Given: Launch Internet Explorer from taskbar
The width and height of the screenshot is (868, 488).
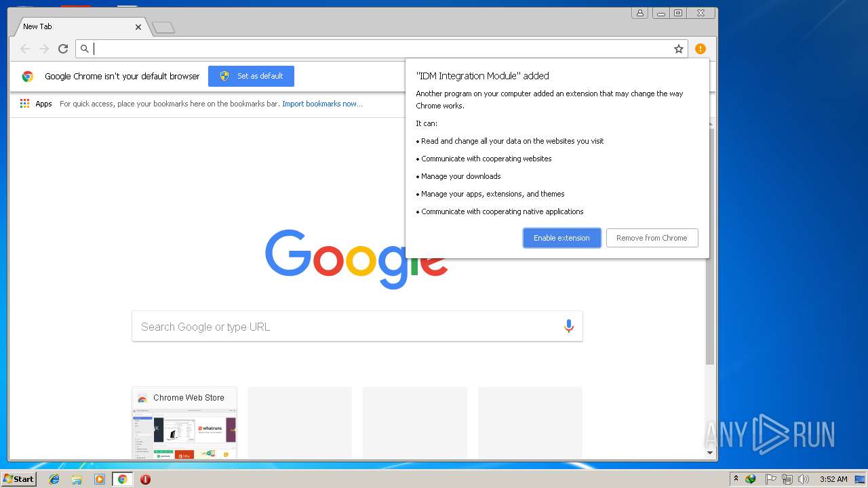Looking at the screenshot, I should tap(54, 479).
